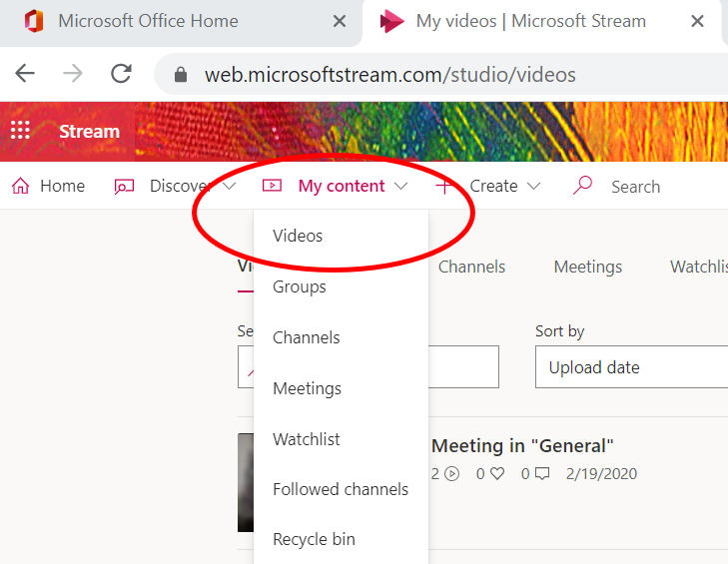Click the Home house icon
Screen dimensions: 728x564
pyautogui.click(x=20, y=186)
